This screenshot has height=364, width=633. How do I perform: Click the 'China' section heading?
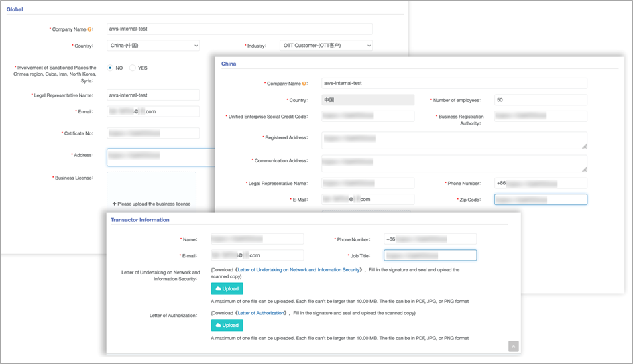229,64
